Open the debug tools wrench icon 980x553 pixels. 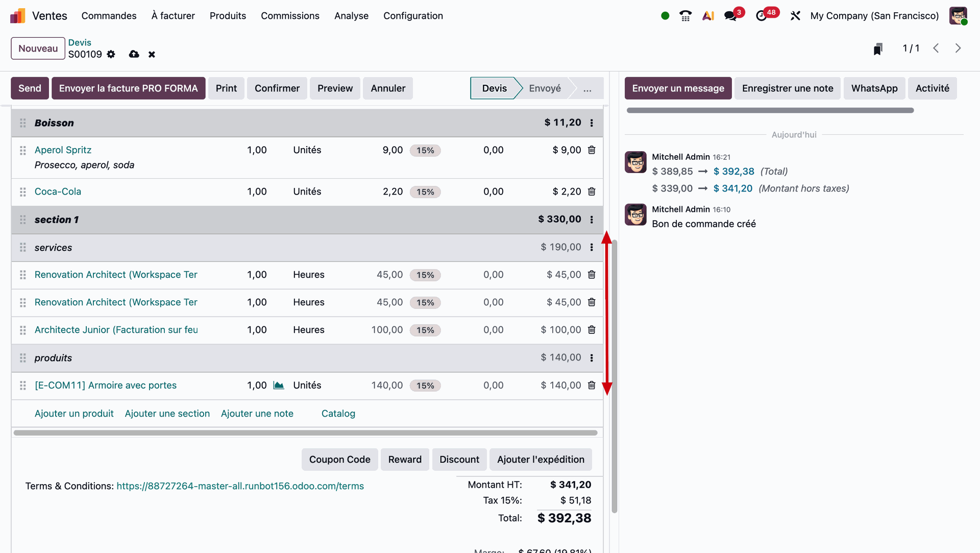click(x=795, y=16)
